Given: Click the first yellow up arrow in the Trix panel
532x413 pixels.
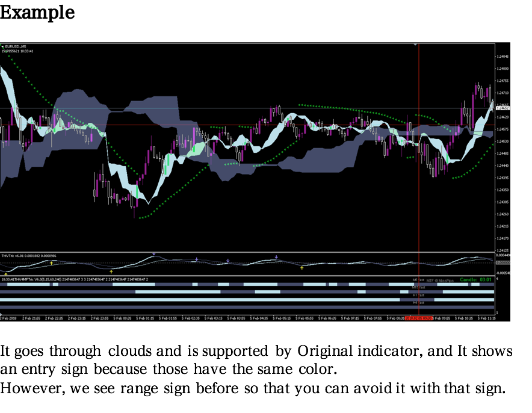Looking at the screenshot, I should click(6, 273).
